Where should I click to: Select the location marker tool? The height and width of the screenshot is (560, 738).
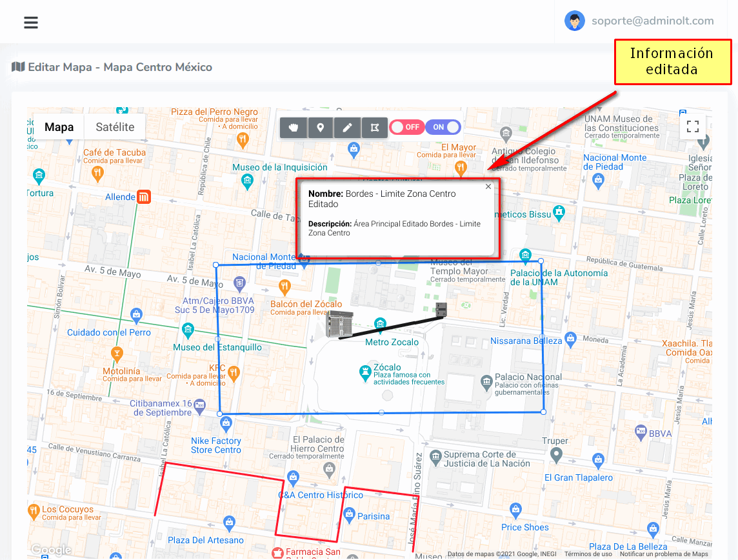[x=321, y=128]
